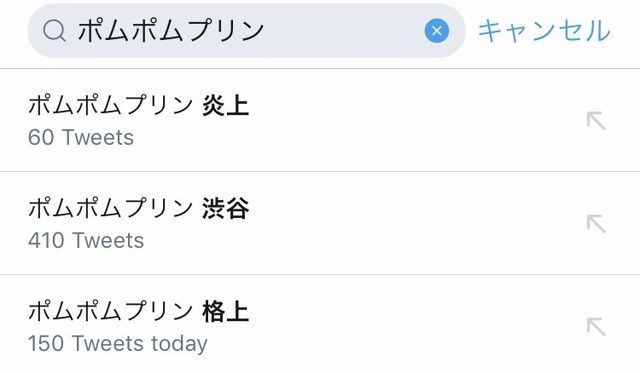This screenshot has width=640, height=373.
Task: Tap the キャンセル cancel button
Action: pyautogui.click(x=544, y=31)
